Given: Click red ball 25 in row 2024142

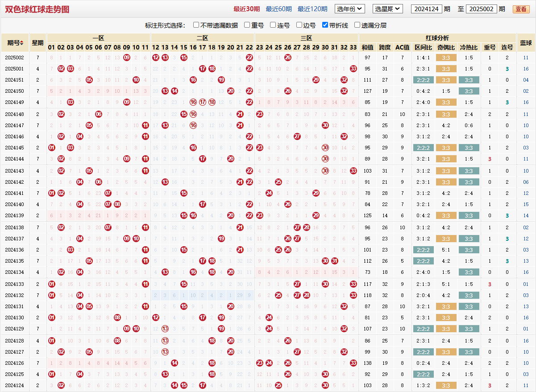Looking at the screenshot, I should (x=278, y=182).
